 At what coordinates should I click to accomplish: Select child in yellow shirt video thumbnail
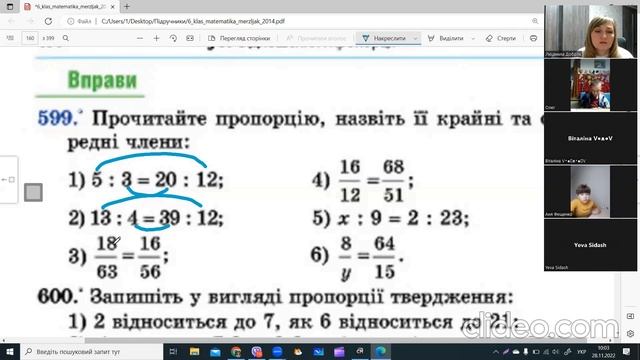[590, 191]
